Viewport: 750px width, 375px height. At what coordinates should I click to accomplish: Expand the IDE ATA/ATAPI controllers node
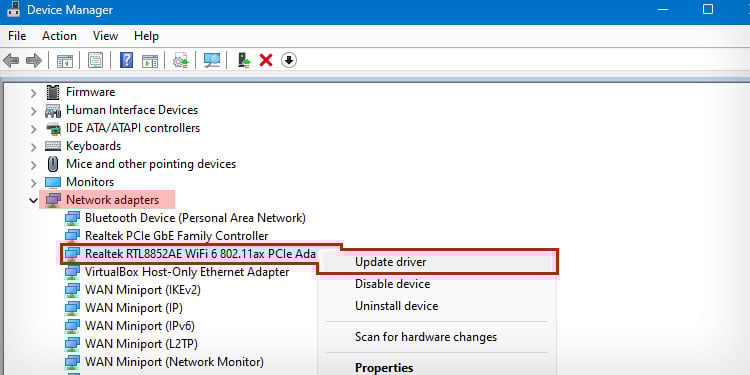coord(33,129)
